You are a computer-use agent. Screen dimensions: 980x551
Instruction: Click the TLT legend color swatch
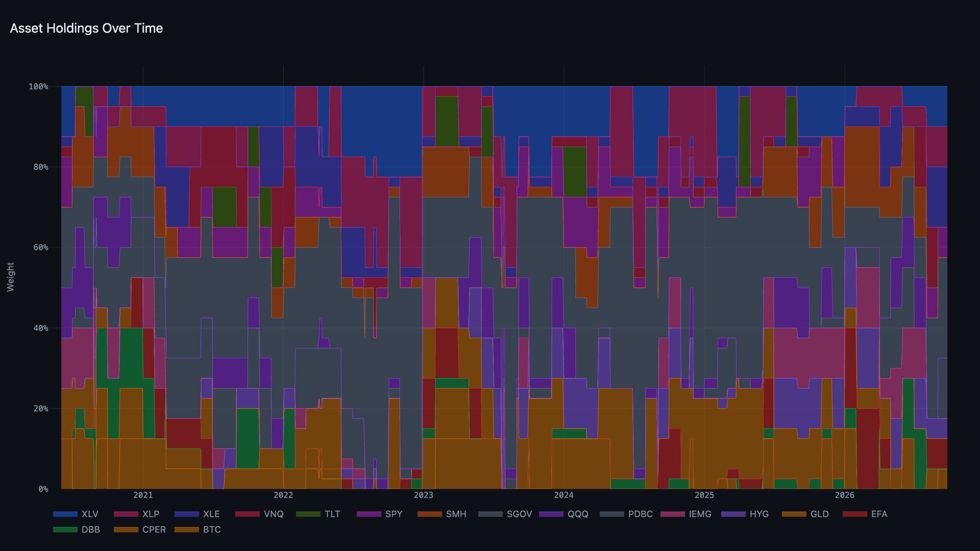(x=308, y=514)
